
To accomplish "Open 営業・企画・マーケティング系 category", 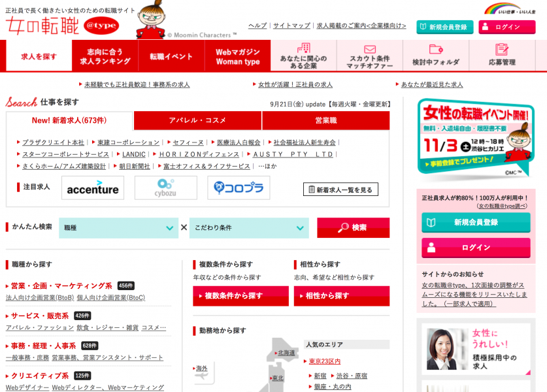I will (x=61, y=286).
